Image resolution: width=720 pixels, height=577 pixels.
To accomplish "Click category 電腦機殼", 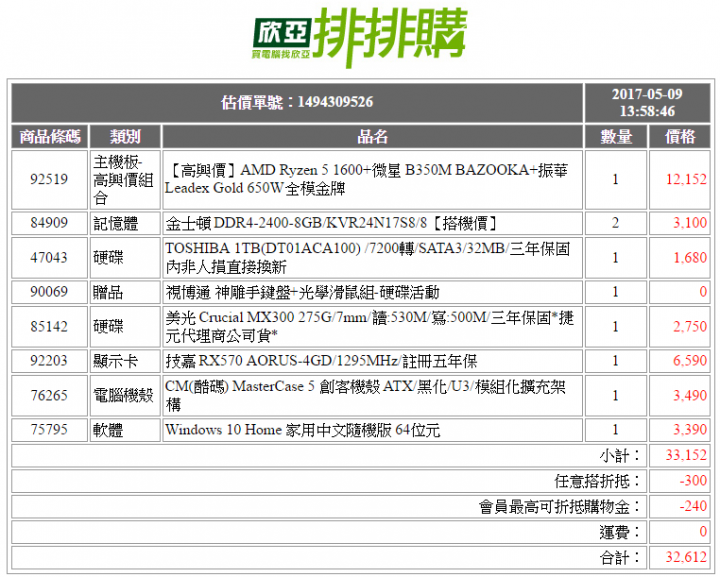I will (x=123, y=395).
